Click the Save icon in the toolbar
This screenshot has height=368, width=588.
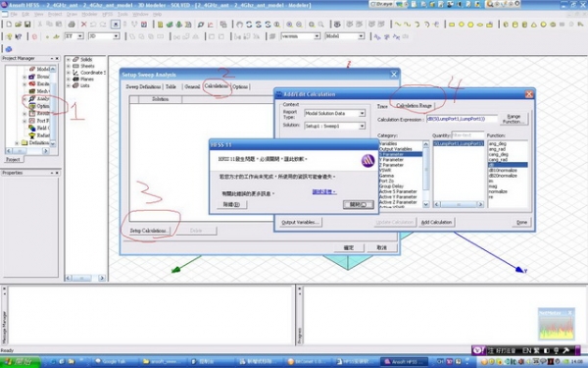[x=27, y=25]
